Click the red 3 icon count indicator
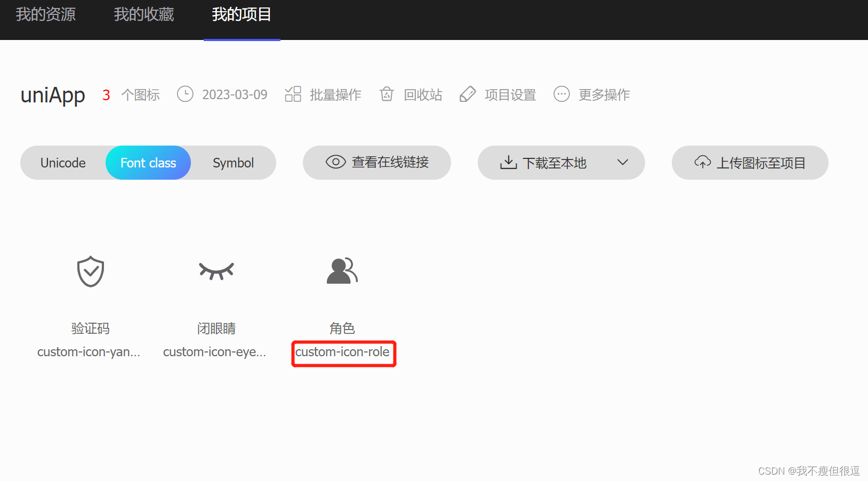This screenshot has height=481, width=868. [106, 94]
